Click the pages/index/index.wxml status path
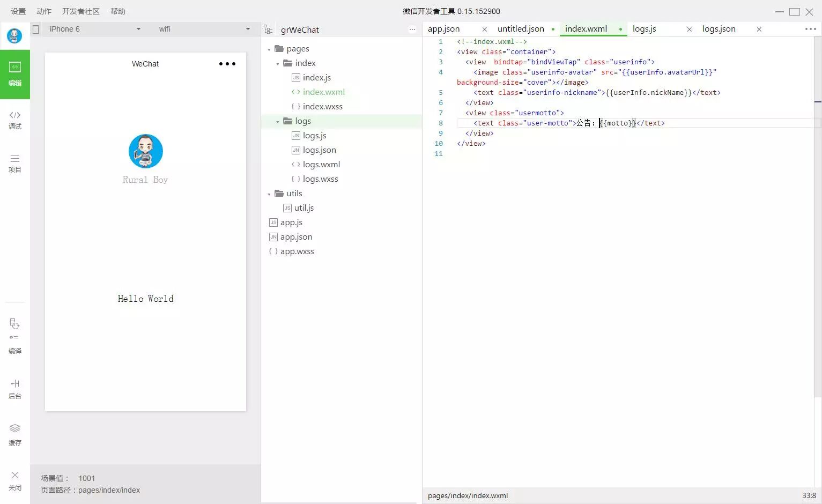The width and height of the screenshot is (822, 504). (468, 496)
